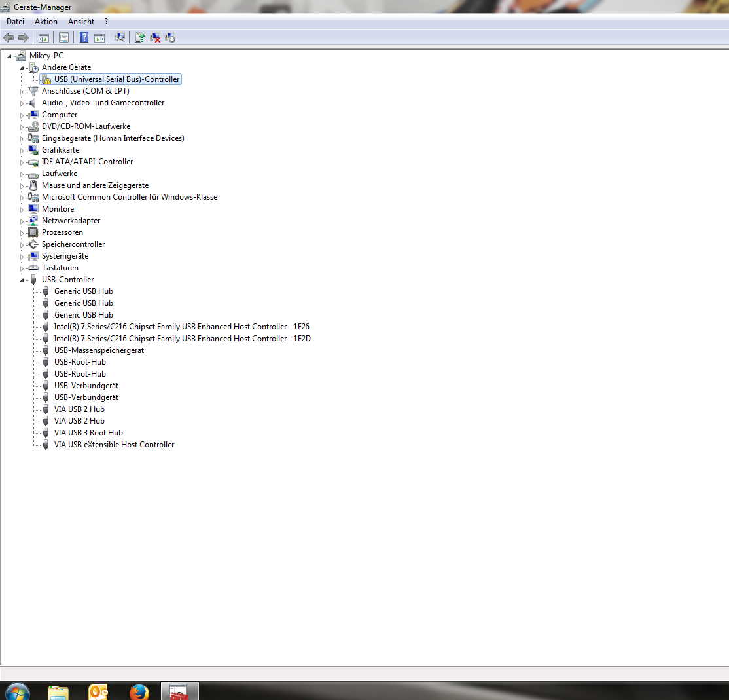Collapse the Mikey-PC root node
The image size is (729, 700).
tap(9, 56)
